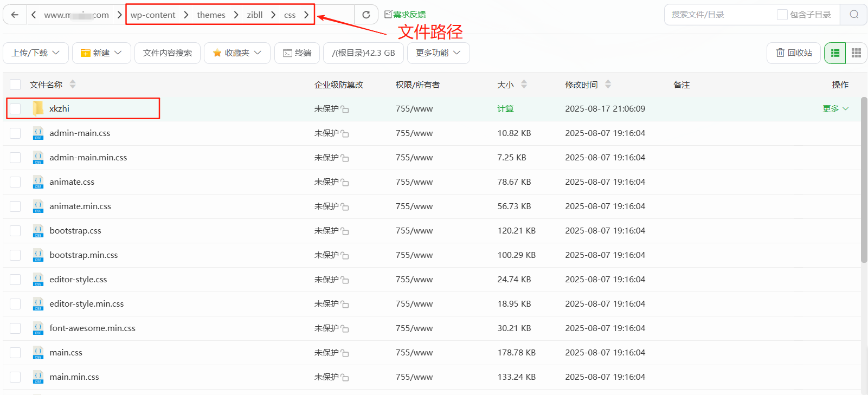The image size is (868, 395).
Task: Open the xkzhi folder icon
Action: point(38,108)
